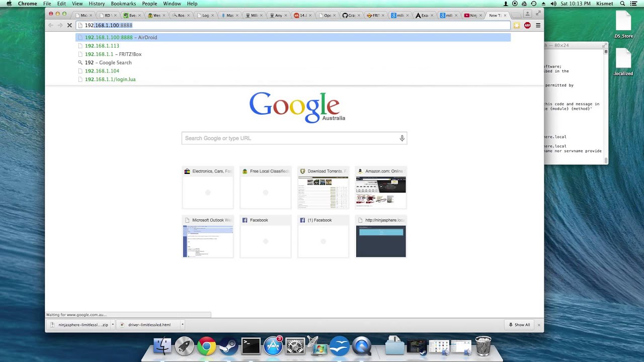Open the documents folder stack in dock

(394, 346)
